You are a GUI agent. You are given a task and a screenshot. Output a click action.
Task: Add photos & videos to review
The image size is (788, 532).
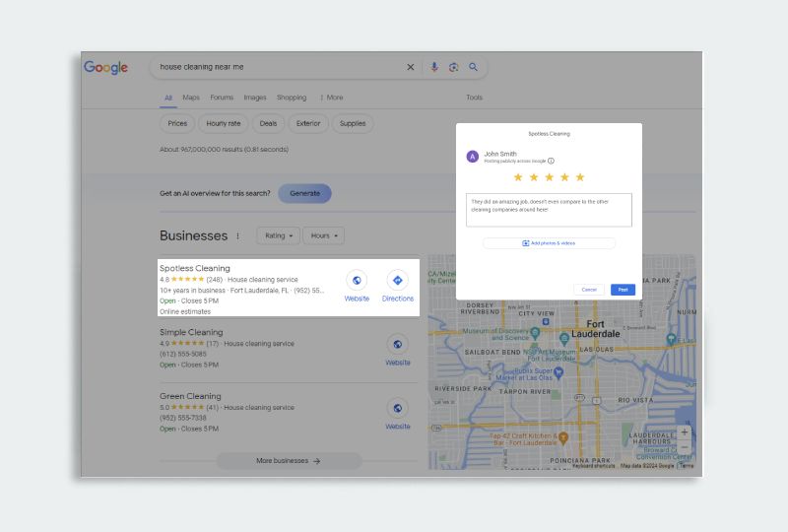pyautogui.click(x=549, y=243)
